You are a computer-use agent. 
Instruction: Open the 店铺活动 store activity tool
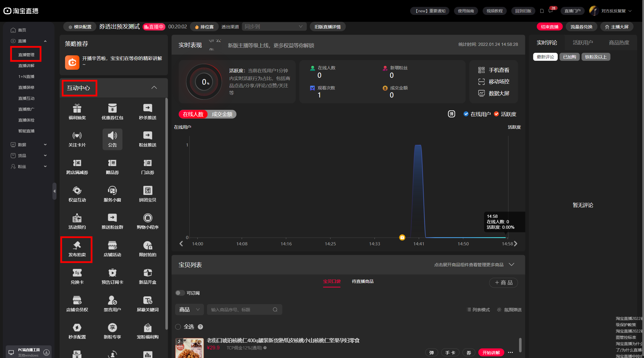click(112, 249)
